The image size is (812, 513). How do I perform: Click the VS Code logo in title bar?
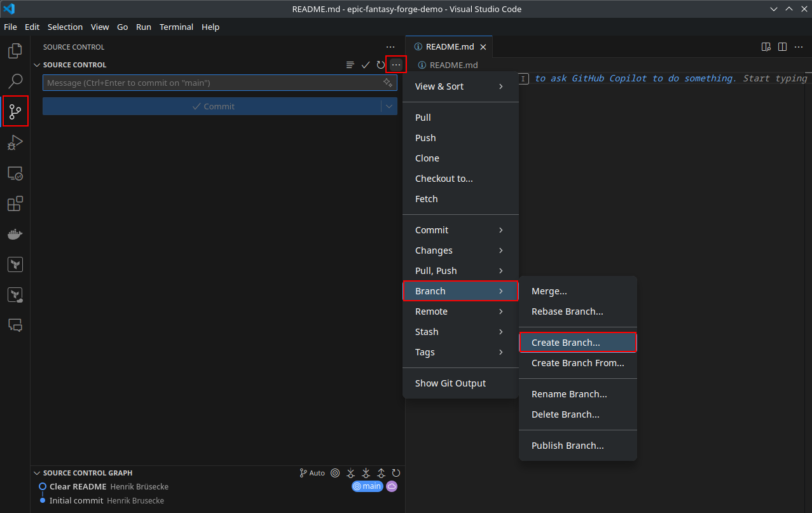click(x=9, y=9)
